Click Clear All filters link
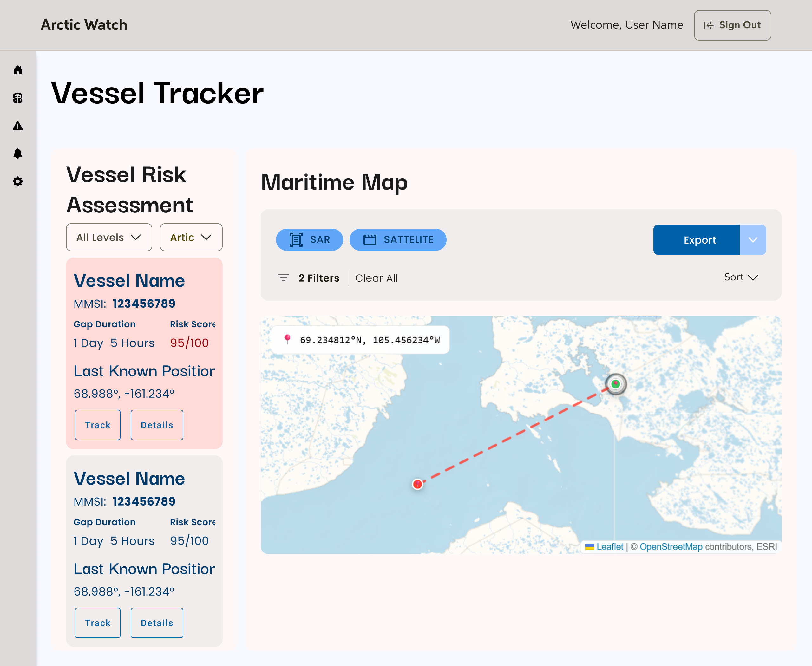 376,278
